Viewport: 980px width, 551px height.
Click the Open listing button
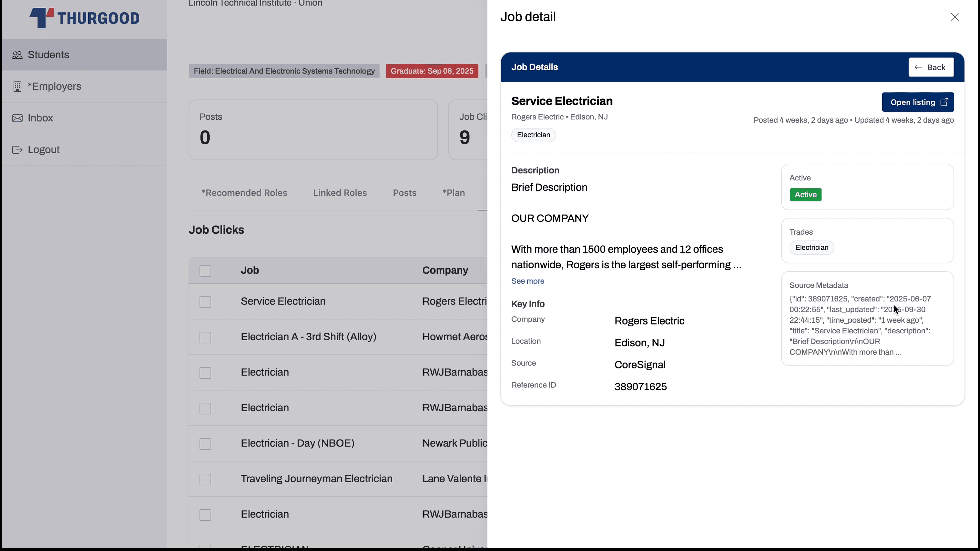point(918,102)
